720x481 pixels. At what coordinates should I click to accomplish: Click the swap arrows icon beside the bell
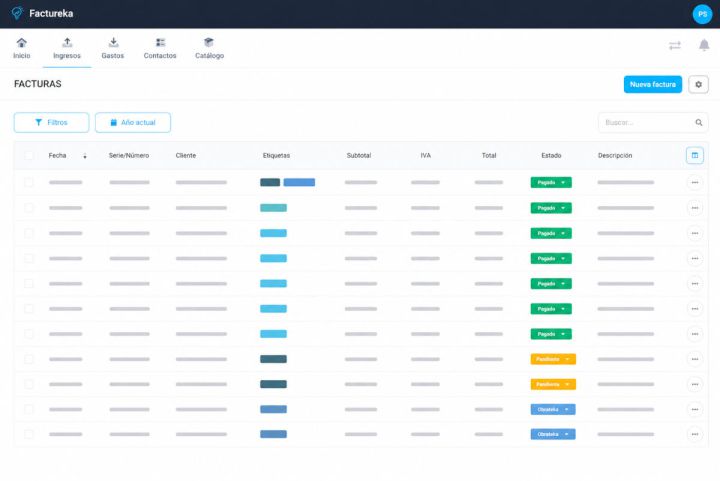(x=675, y=45)
